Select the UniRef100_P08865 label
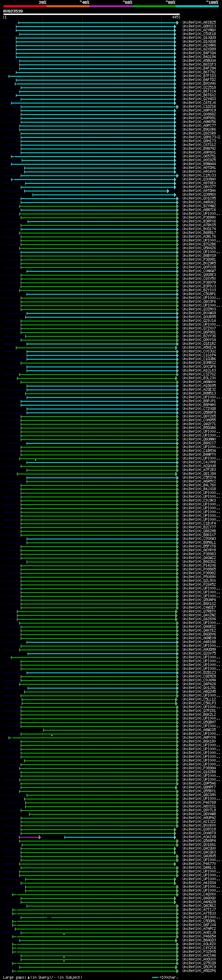222x980 pixels. pyautogui.click(x=199, y=569)
